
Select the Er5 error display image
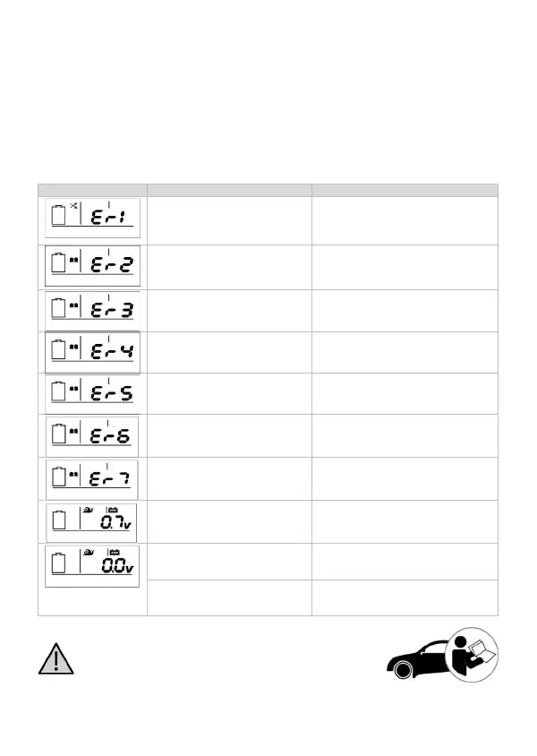(93, 392)
